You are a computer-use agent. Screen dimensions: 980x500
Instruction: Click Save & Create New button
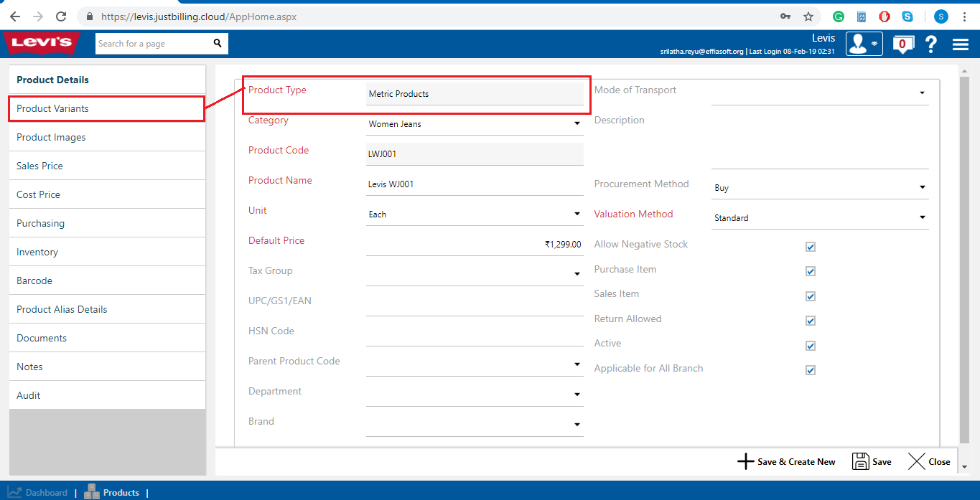click(786, 461)
